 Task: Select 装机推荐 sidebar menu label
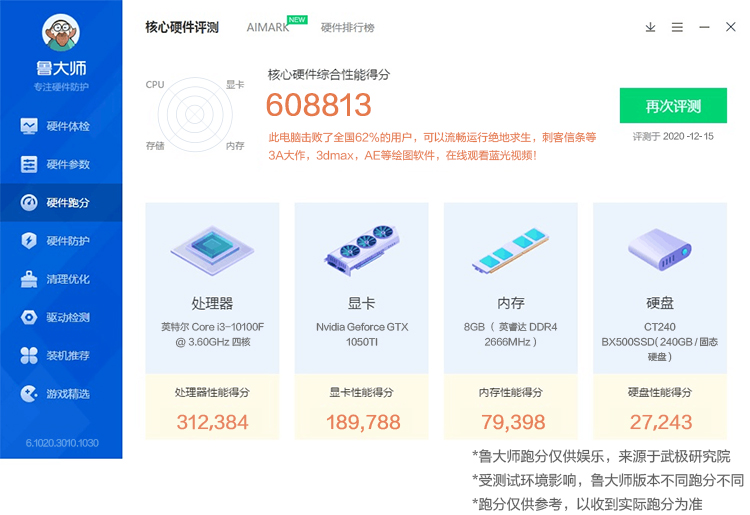click(x=68, y=356)
